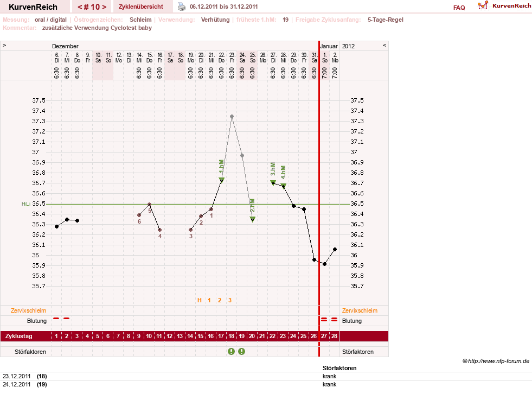532x400 pixels.
Task: Click the 1.hM triangle marker on the curve
Action: [222, 180]
